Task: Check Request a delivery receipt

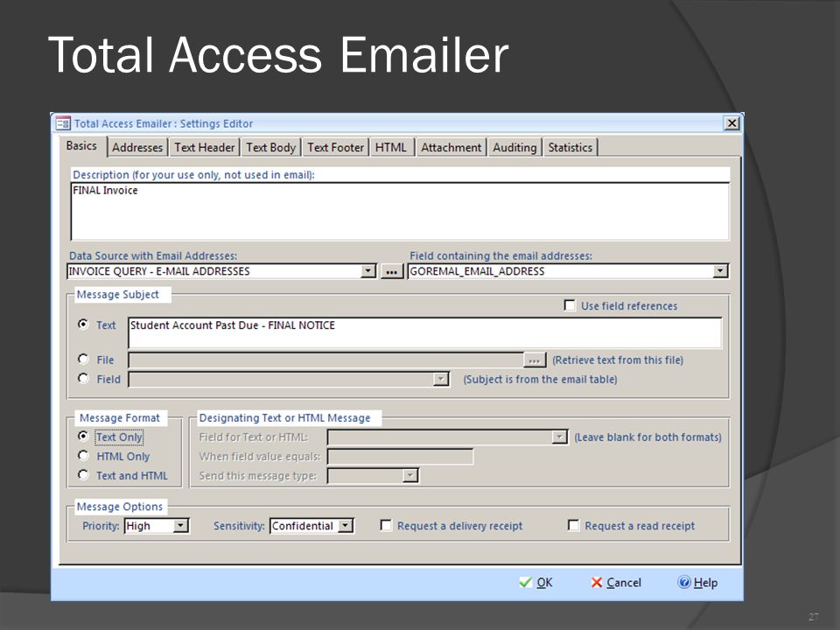Action: click(x=386, y=525)
